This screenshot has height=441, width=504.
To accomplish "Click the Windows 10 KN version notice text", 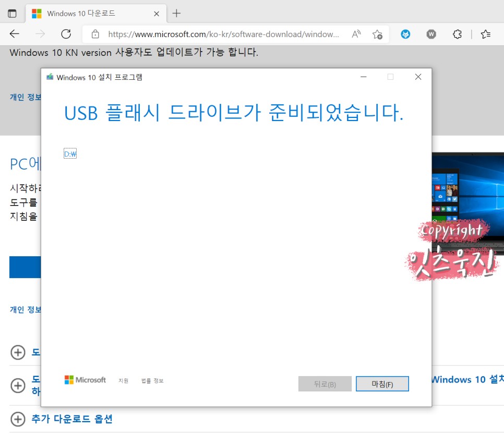I will click(134, 52).
